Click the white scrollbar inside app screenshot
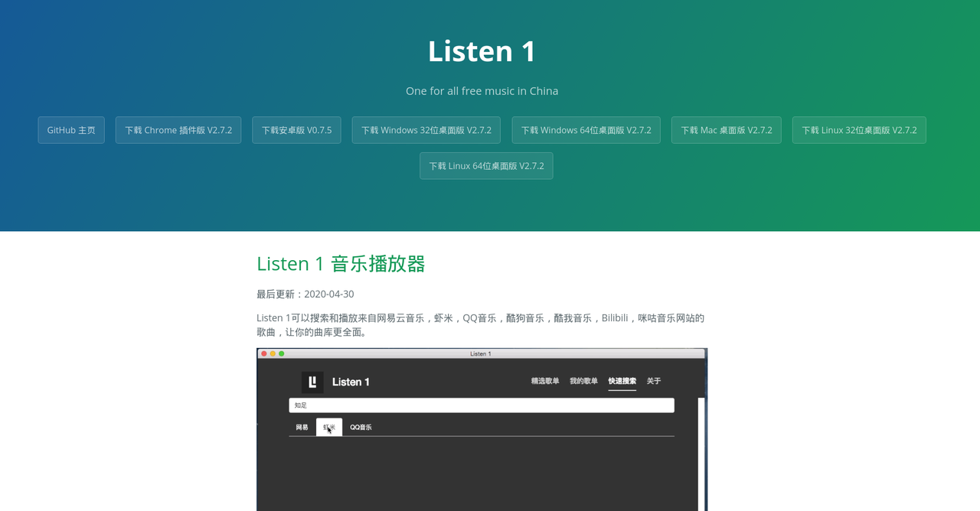Image resolution: width=980 pixels, height=511 pixels. point(701,454)
